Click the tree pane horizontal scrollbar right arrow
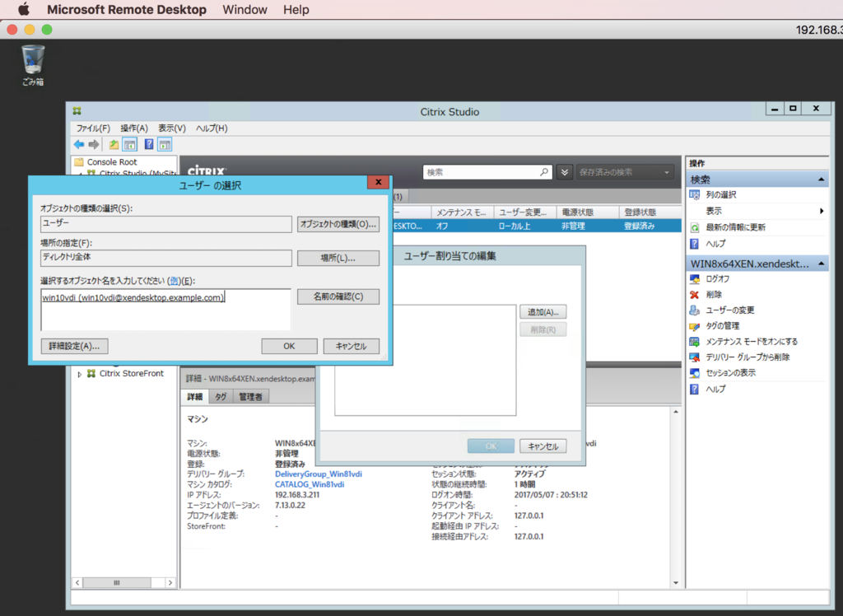The height and width of the screenshot is (616, 843). pos(170,582)
